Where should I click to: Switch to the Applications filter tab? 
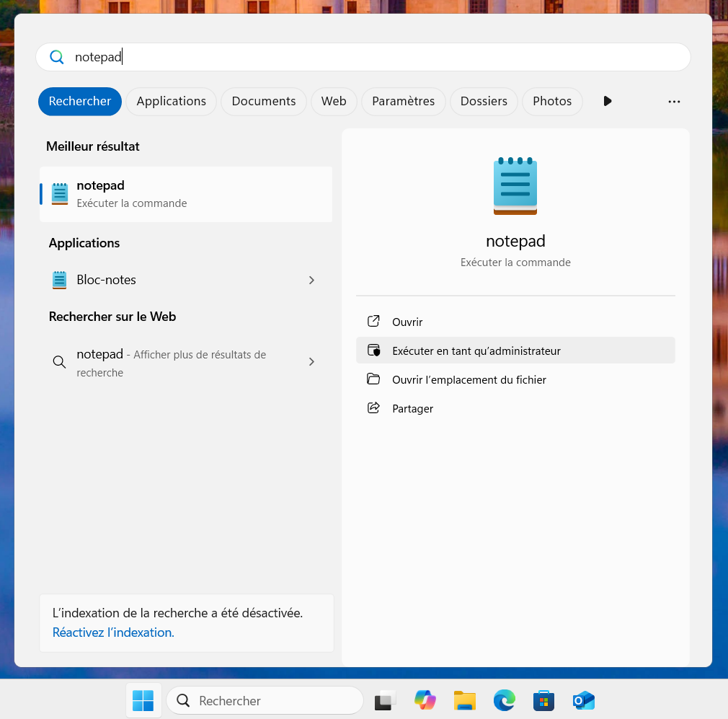pyautogui.click(x=171, y=101)
